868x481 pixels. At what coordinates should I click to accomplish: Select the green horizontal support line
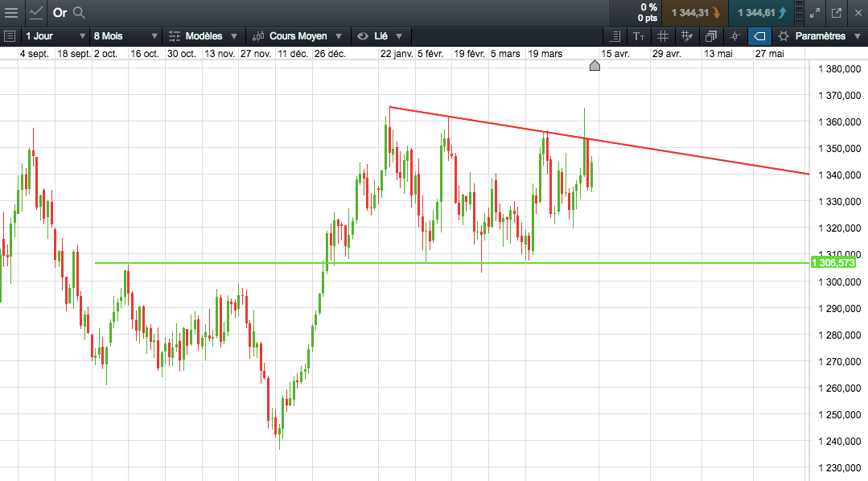pos(452,263)
